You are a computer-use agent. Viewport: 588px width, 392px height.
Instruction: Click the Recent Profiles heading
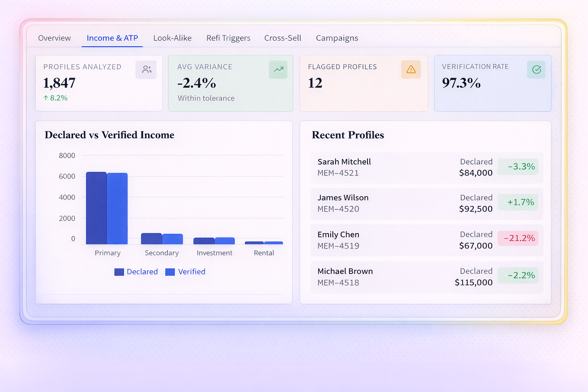(x=348, y=135)
